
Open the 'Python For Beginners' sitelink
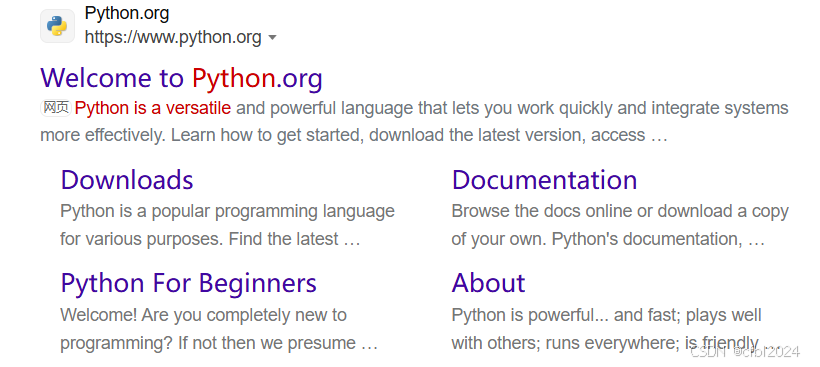[x=189, y=283]
